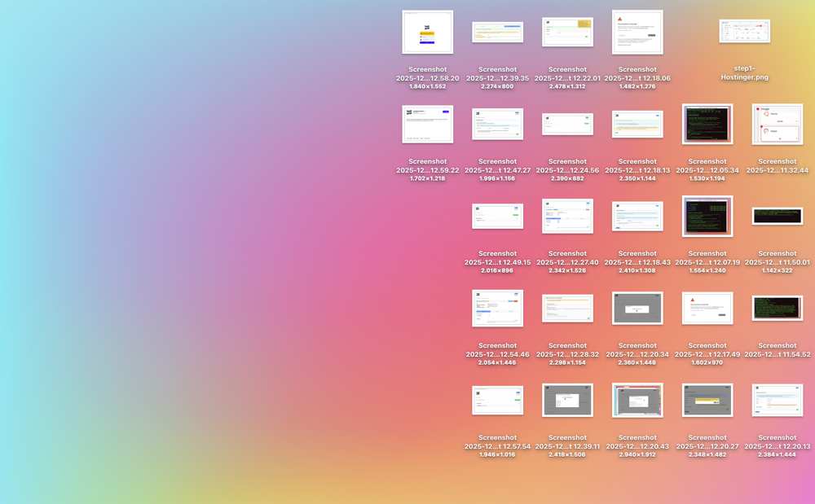Image resolution: width=815 pixels, height=504 pixels.
Task: Select the terminal screenshot from 12.05.34
Action: 707,124
